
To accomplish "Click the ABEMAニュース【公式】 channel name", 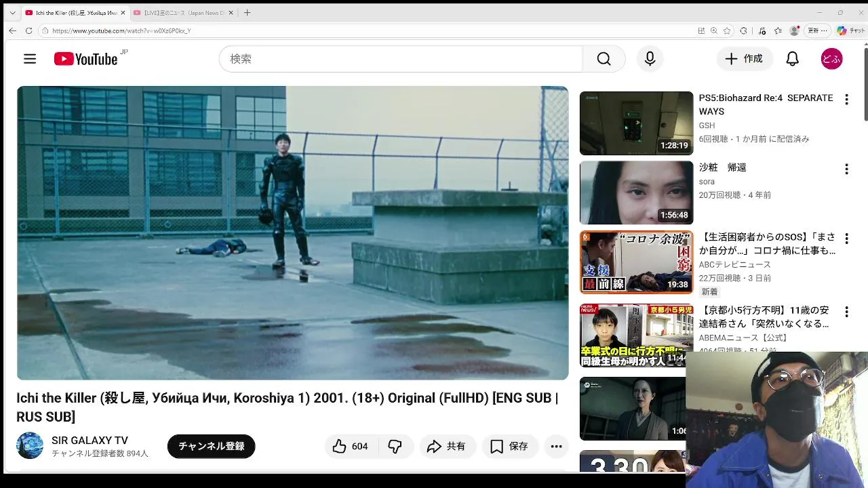I will [x=744, y=338].
